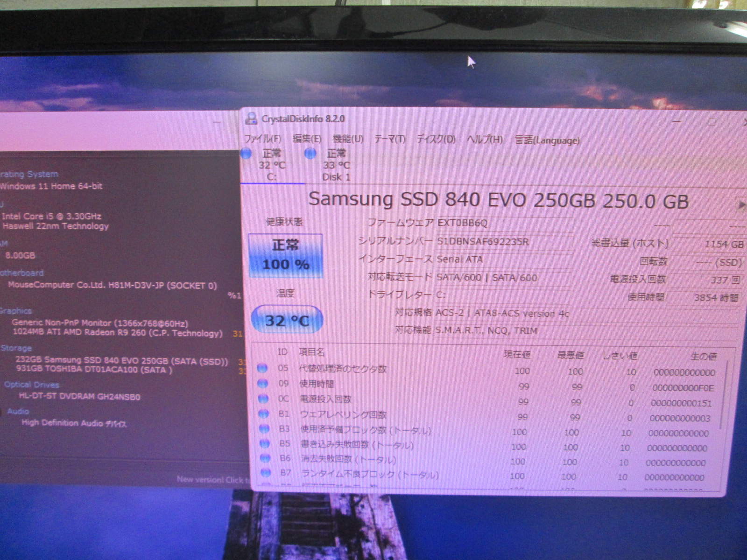Image resolution: width=747 pixels, height=560 pixels.
Task: Select the Disk 1 blue status circle
Action: pyautogui.click(x=310, y=153)
